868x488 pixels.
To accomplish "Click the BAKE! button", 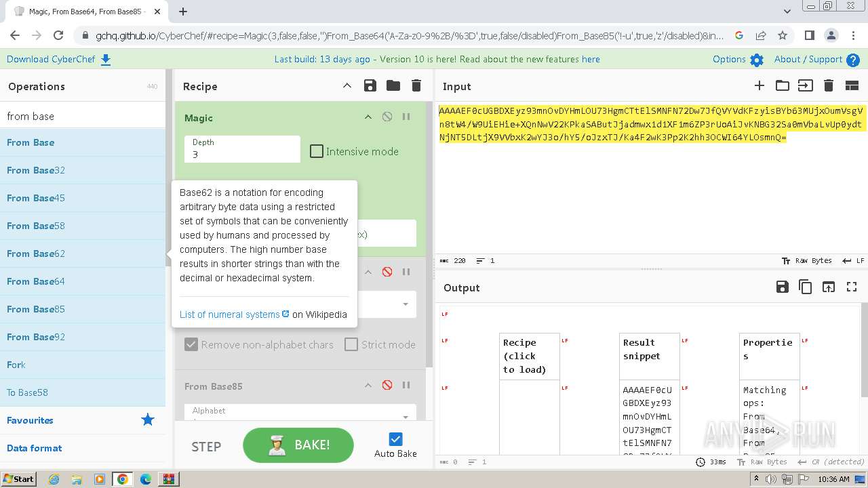I will (298, 445).
